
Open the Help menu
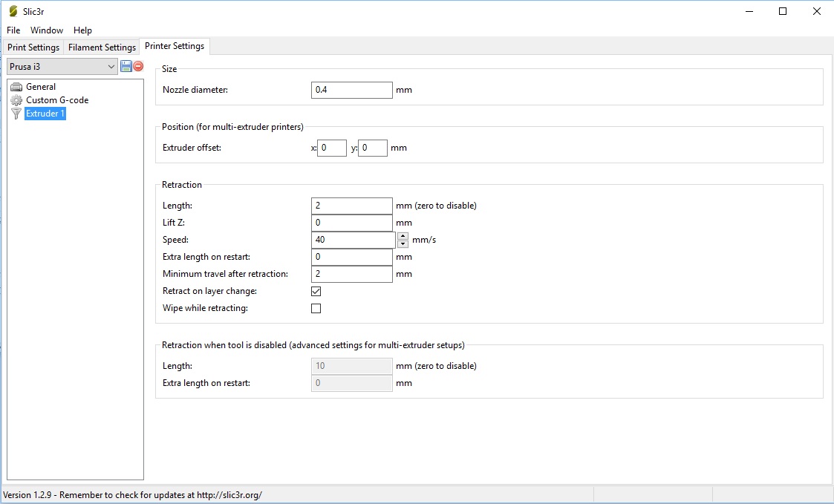pos(82,30)
